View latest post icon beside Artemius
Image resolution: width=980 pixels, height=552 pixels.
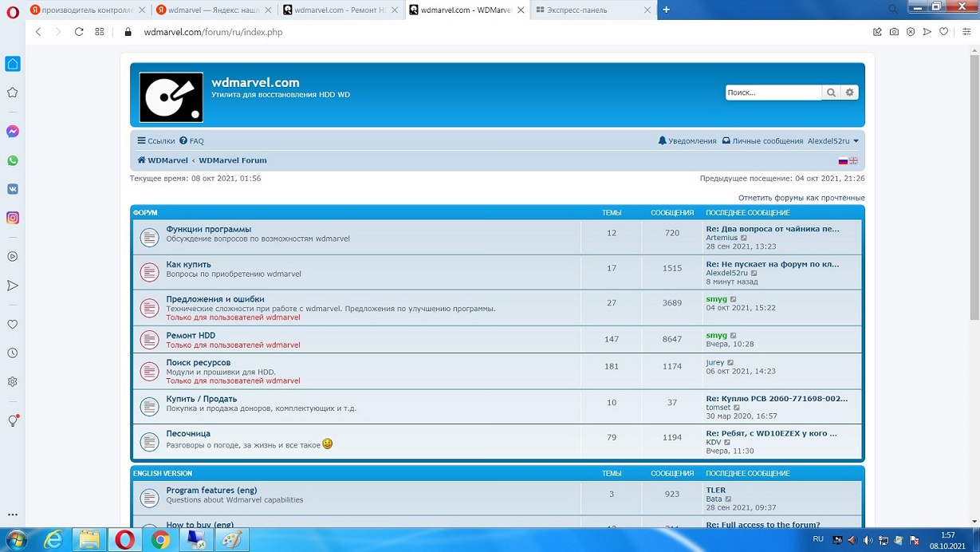pyautogui.click(x=745, y=238)
